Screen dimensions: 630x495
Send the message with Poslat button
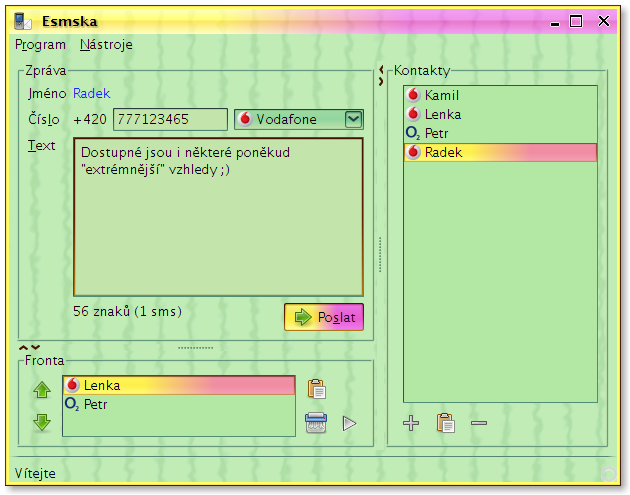point(324,317)
